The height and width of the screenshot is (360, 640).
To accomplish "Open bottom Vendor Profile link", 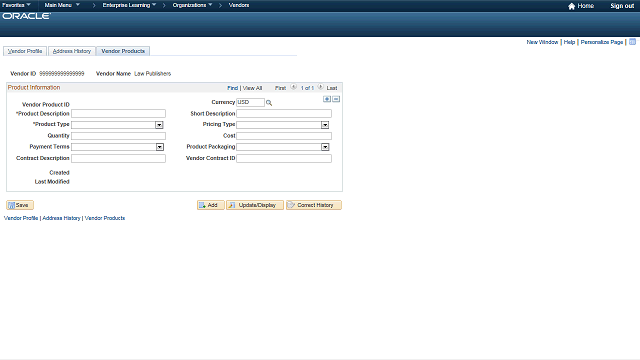I will pos(21,218).
